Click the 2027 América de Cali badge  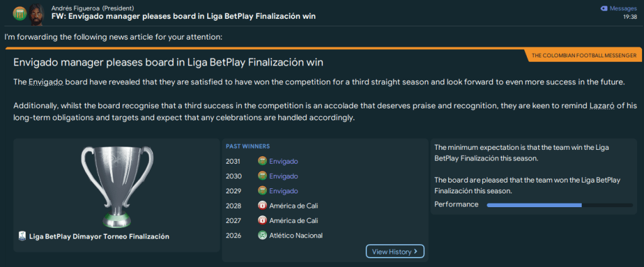263,220
